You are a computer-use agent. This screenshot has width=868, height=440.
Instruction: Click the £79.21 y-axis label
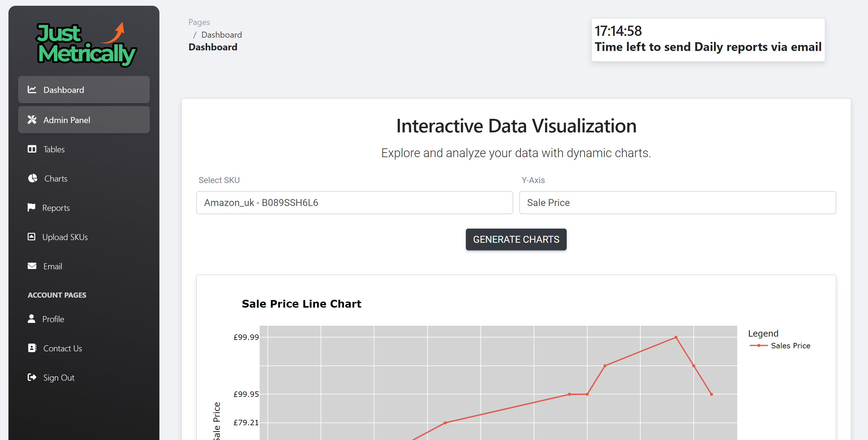(246, 422)
